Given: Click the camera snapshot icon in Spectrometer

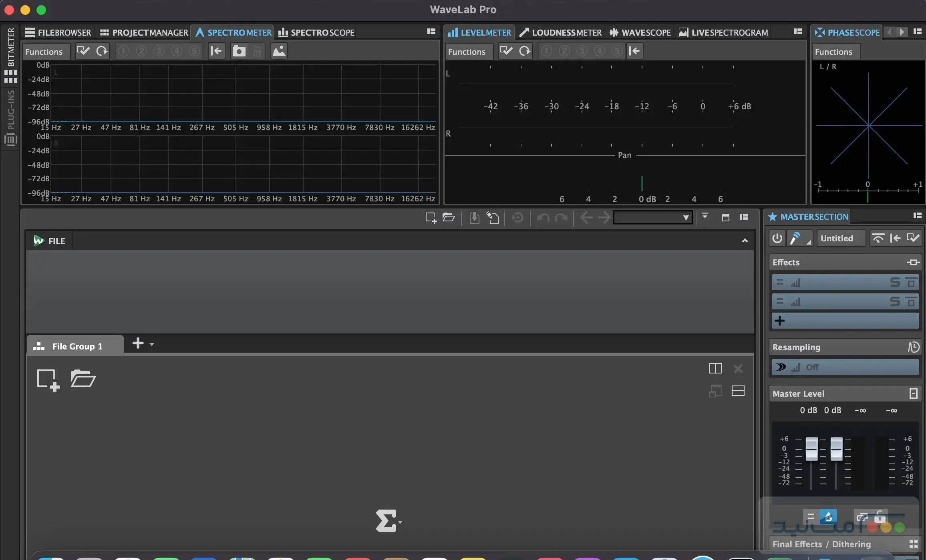Looking at the screenshot, I should 239,51.
